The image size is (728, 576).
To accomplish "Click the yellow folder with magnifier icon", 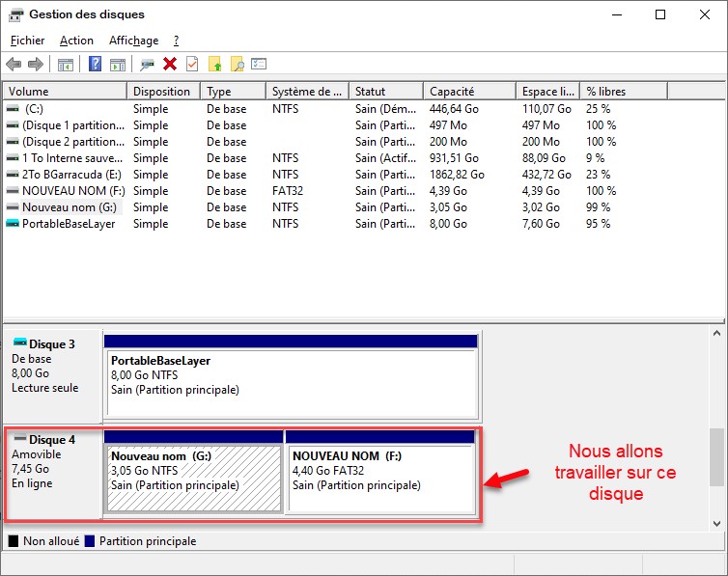I will click(x=237, y=64).
